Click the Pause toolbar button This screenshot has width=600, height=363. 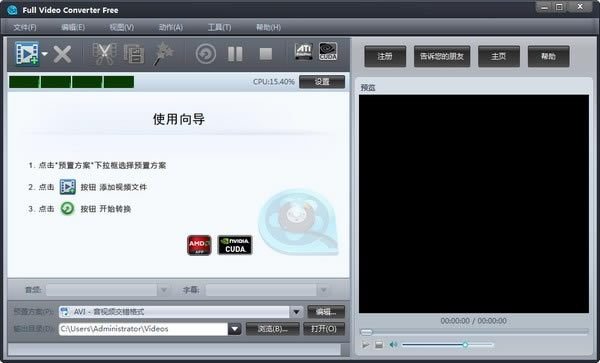235,54
